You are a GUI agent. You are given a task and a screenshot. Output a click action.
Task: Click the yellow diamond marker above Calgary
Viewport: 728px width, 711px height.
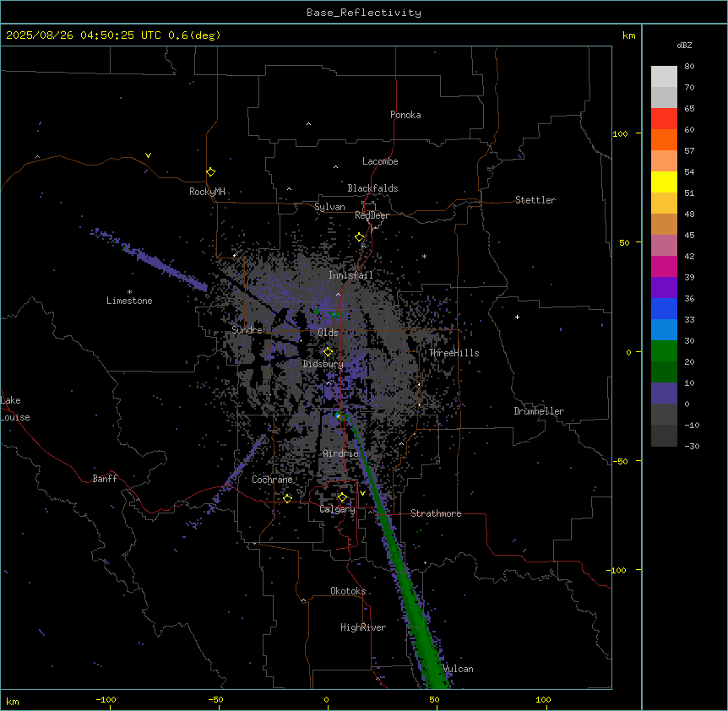(342, 497)
